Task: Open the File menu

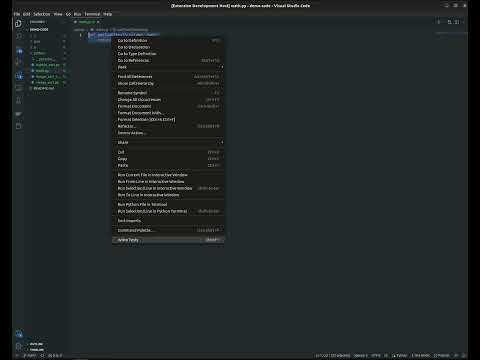Action: [17, 14]
